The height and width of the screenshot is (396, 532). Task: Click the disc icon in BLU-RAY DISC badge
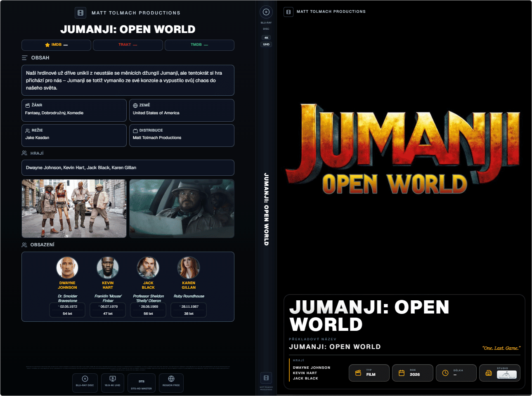[85, 379]
